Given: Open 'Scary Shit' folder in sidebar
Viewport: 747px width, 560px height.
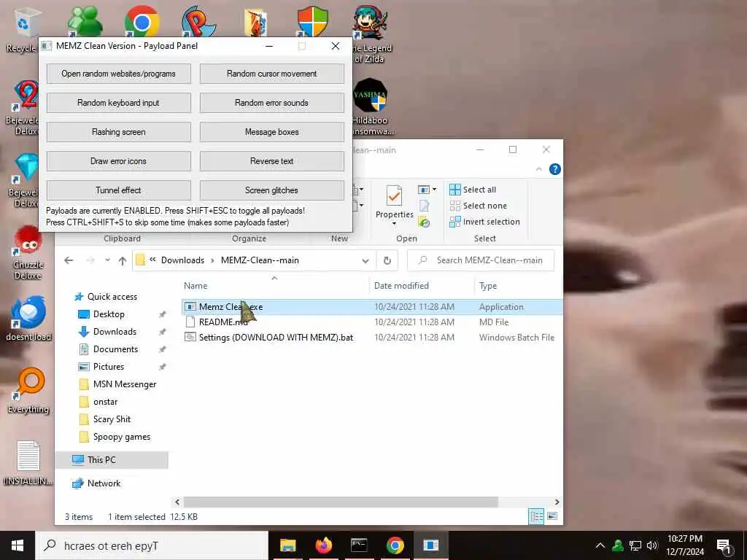Looking at the screenshot, I should (104, 419).
